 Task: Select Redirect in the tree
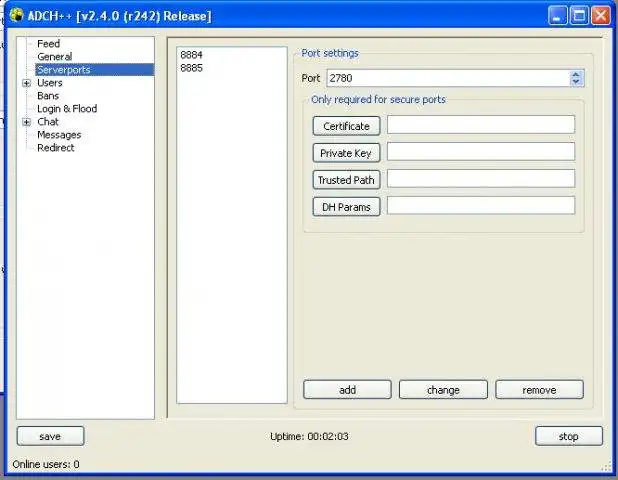pyautogui.click(x=56, y=148)
